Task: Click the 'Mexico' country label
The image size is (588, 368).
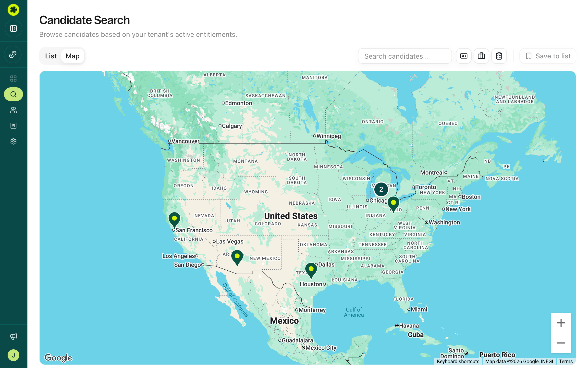Action: point(284,321)
